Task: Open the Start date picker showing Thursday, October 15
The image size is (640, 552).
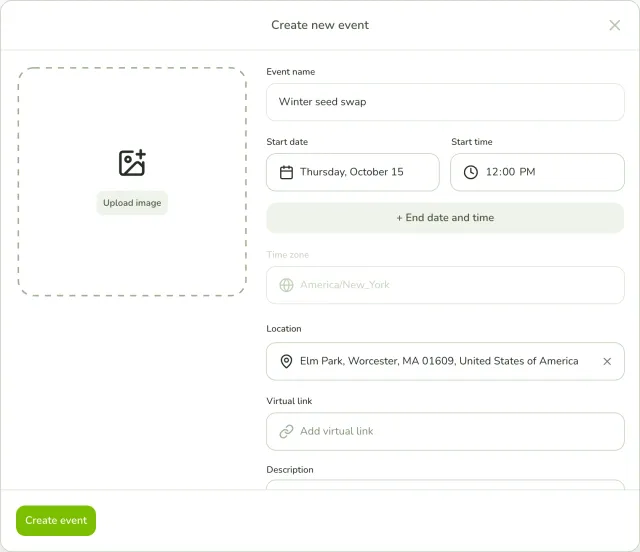Action: coord(353,172)
